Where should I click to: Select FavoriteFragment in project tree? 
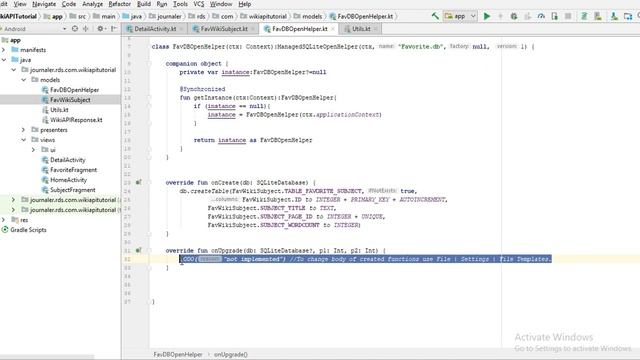point(69,170)
